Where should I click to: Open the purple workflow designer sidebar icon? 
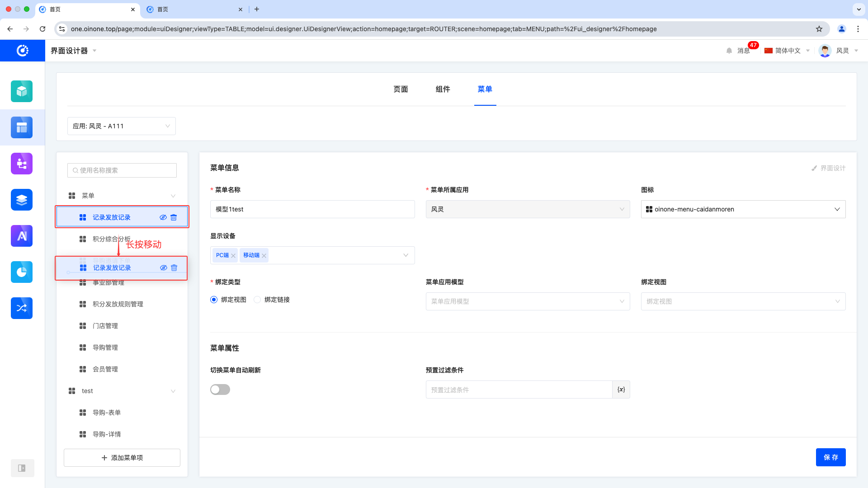(22, 164)
